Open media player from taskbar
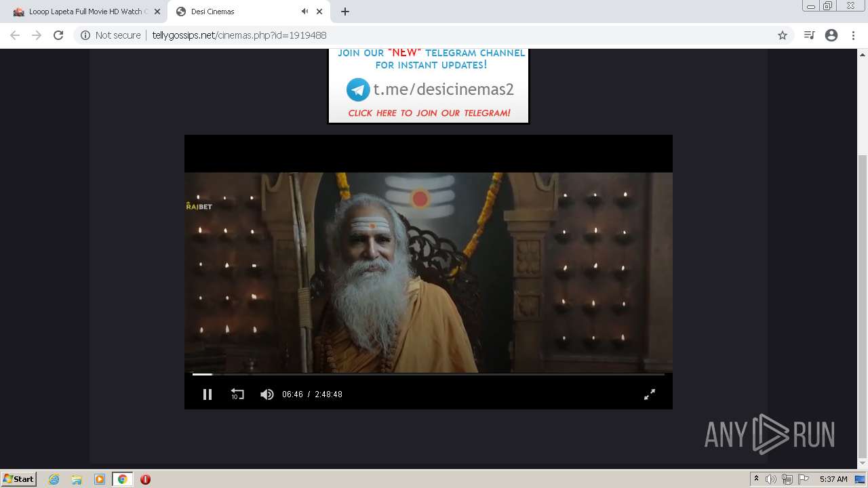The height and width of the screenshot is (488, 868). [x=100, y=479]
